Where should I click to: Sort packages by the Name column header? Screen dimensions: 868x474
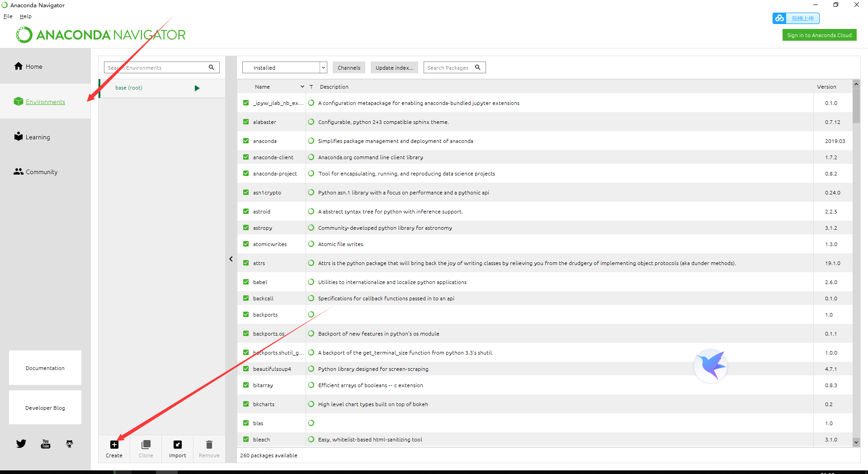(262, 87)
